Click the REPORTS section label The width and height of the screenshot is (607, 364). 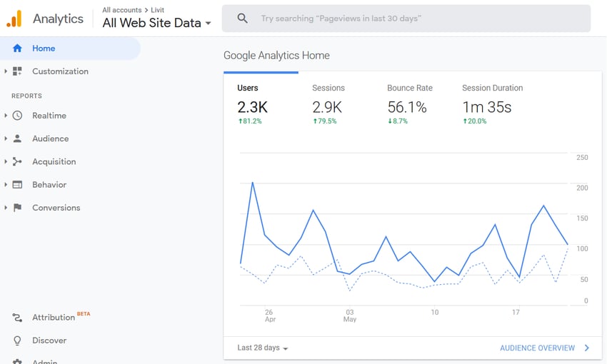point(26,96)
